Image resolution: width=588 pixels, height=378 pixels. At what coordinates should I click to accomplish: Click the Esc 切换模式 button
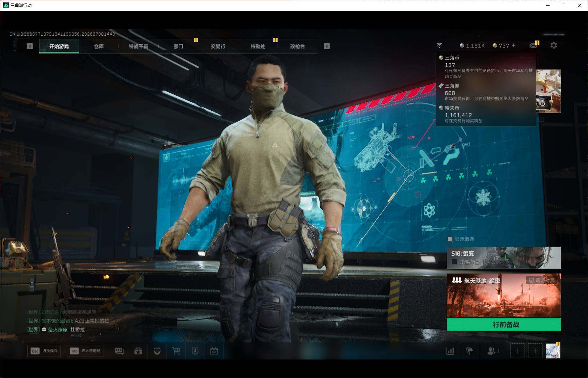click(44, 351)
